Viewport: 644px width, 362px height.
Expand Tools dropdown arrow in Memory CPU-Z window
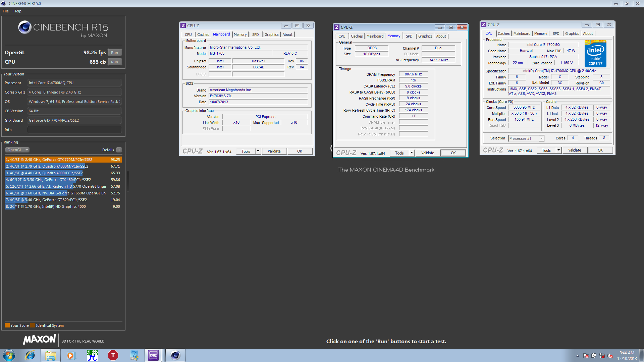(x=412, y=153)
